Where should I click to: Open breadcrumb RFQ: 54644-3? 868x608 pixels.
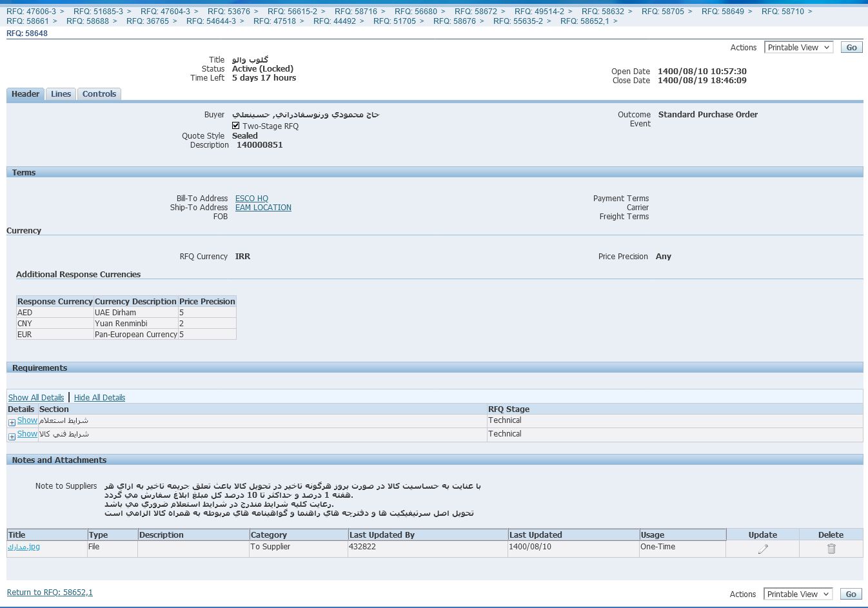tap(211, 21)
